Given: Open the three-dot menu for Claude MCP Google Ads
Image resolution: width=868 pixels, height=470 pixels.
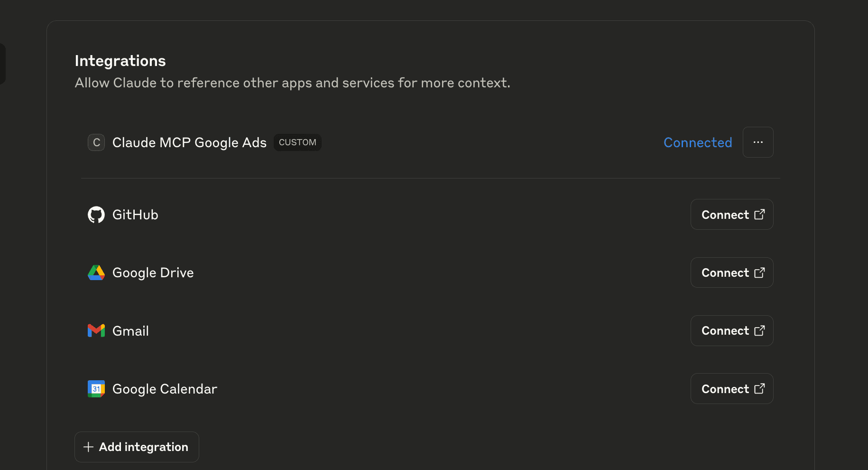Looking at the screenshot, I should [757, 142].
